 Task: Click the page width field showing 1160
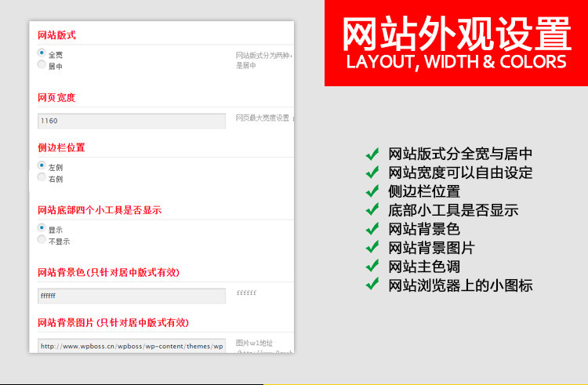(132, 121)
